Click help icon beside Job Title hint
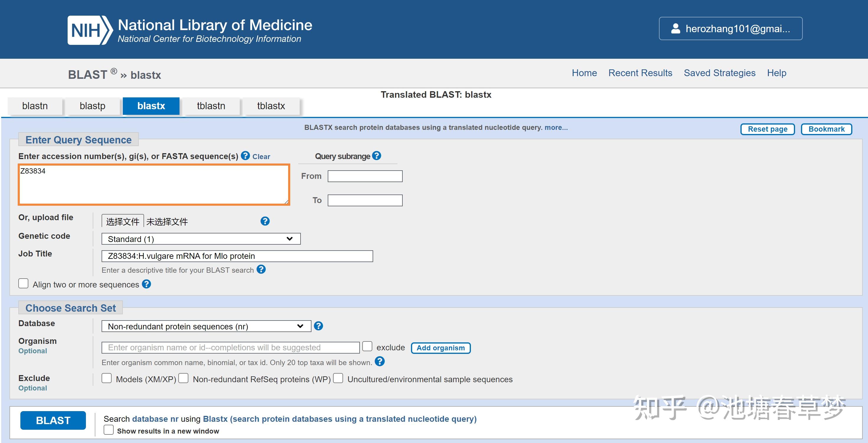This screenshot has width=868, height=443. [261, 269]
